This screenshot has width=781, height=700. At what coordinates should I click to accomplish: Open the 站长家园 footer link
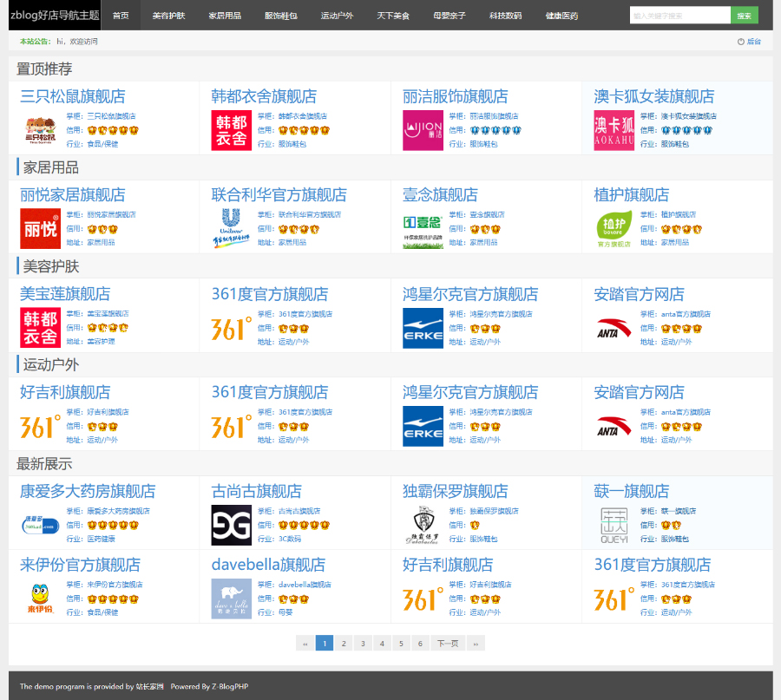pyautogui.click(x=149, y=686)
